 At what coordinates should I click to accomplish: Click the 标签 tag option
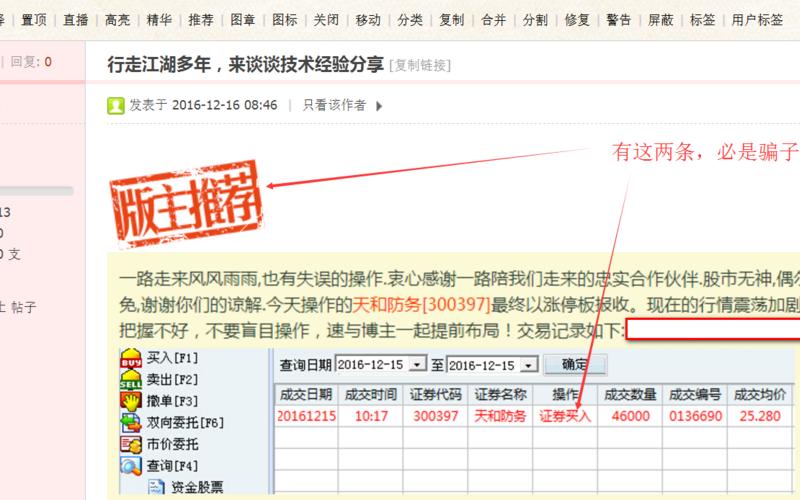click(703, 20)
